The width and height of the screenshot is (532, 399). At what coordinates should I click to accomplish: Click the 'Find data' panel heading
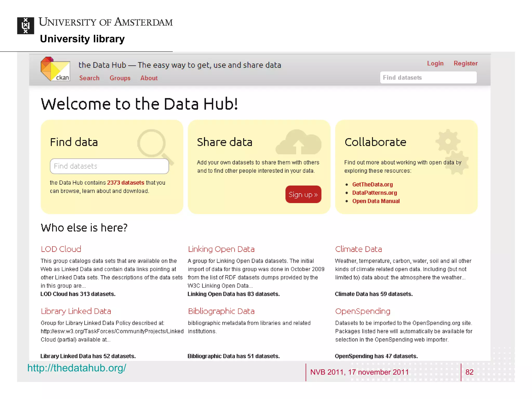[x=74, y=142]
